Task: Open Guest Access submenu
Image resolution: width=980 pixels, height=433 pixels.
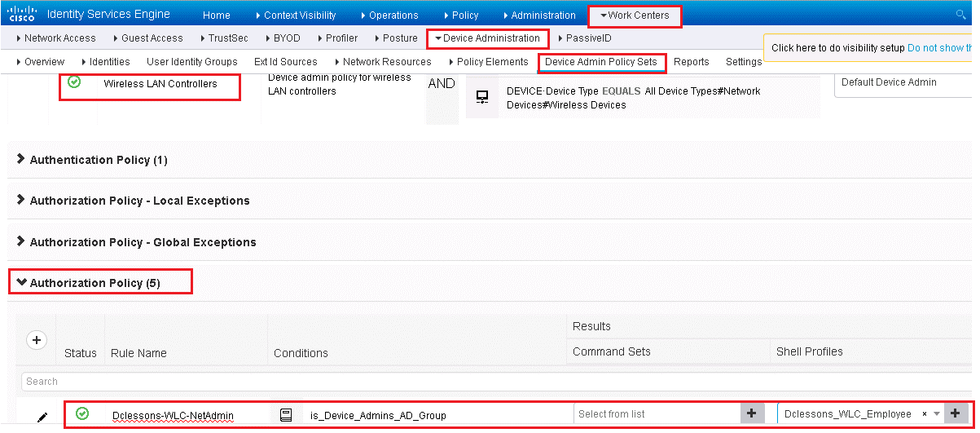Action: [x=148, y=38]
